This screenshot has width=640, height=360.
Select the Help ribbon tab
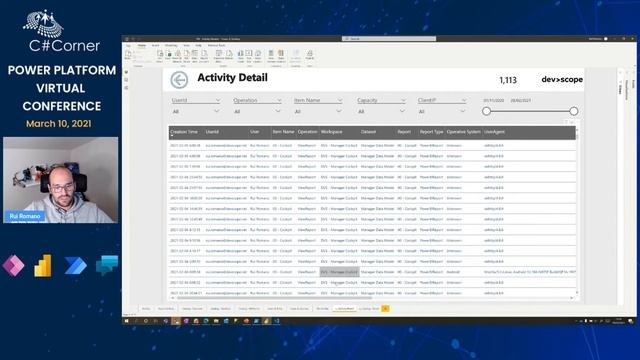pyautogui.click(x=198, y=45)
